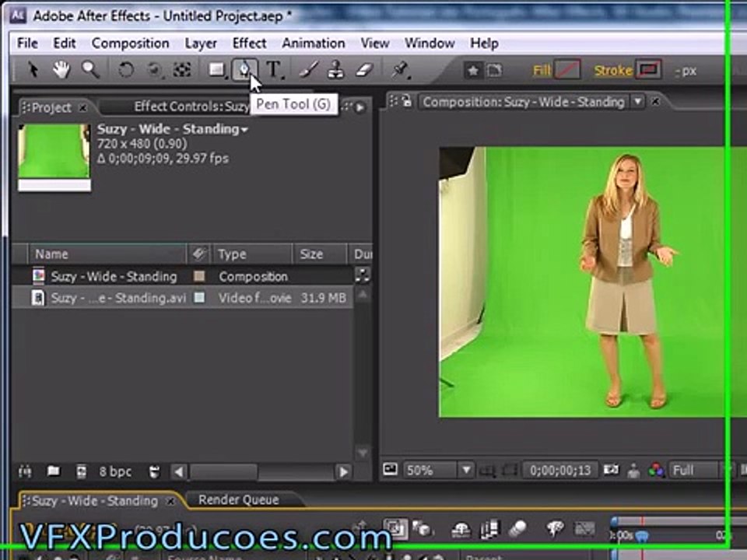Viewport: 747px width, 560px height.
Task: Open the Composition menu
Action: pos(130,44)
